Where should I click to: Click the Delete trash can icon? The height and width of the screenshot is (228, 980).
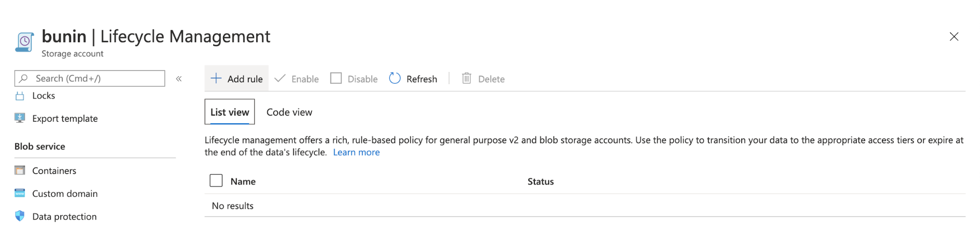tap(467, 78)
